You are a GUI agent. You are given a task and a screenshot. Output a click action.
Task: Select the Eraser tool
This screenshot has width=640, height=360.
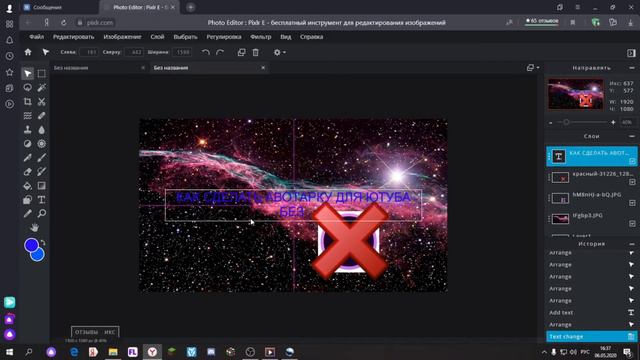click(27, 172)
